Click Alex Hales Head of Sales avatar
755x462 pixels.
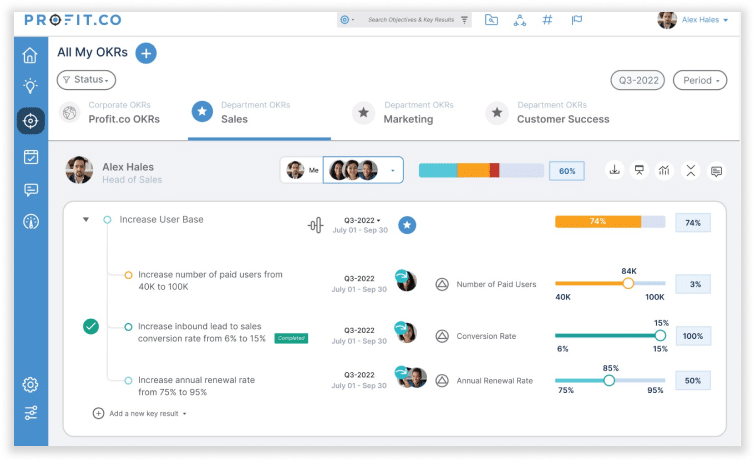[x=79, y=170]
